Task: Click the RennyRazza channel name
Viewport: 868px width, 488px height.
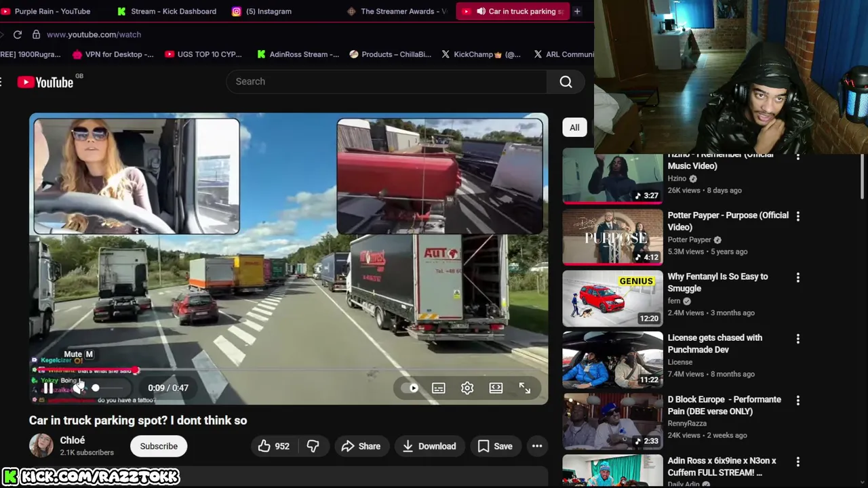Action: [687, 424]
